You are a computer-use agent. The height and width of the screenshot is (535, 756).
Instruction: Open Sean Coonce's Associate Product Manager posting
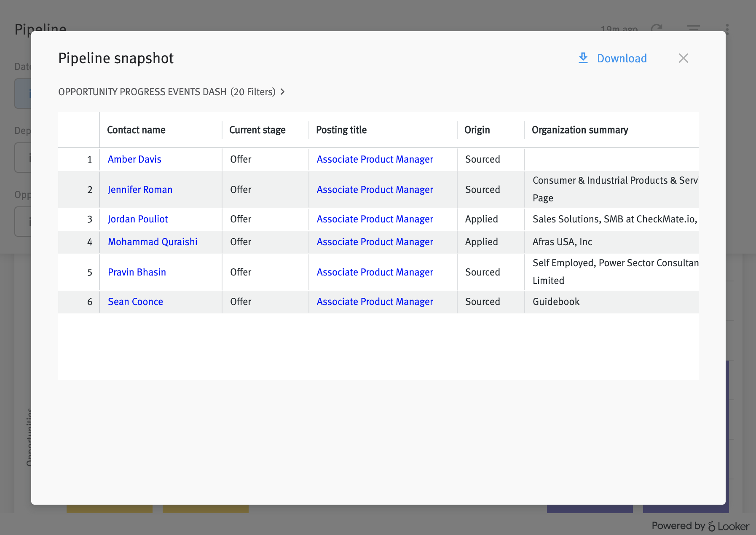(375, 302)
